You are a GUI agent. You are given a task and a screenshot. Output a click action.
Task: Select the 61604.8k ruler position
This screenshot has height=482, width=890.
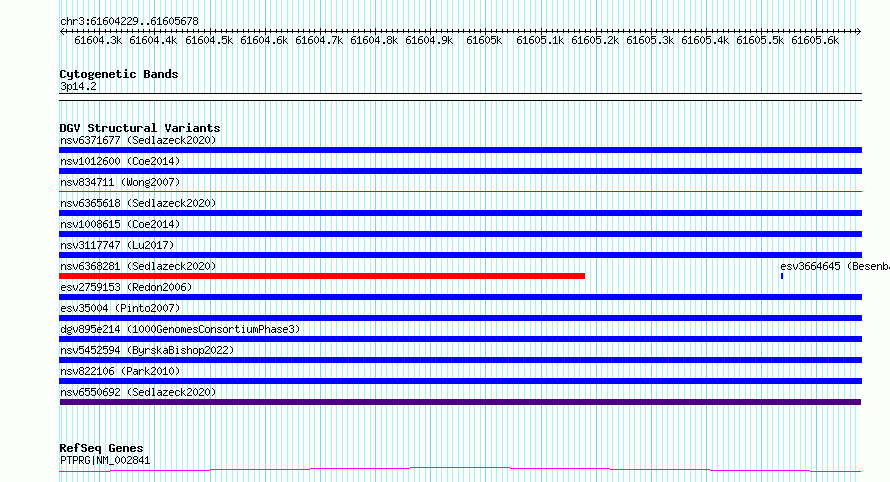[x=374, y=40]
